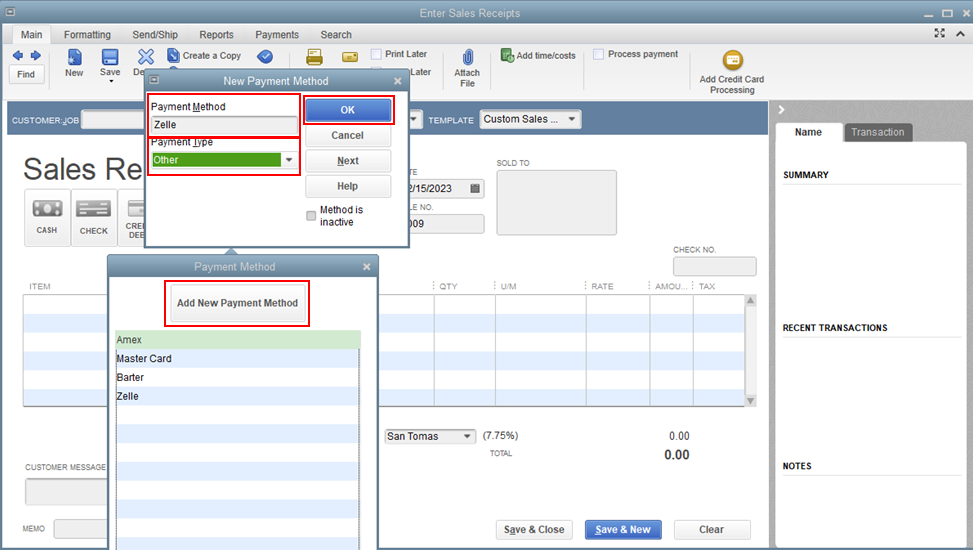
Task: Choose the CHECK payment icon
Action: coord(94,217)
